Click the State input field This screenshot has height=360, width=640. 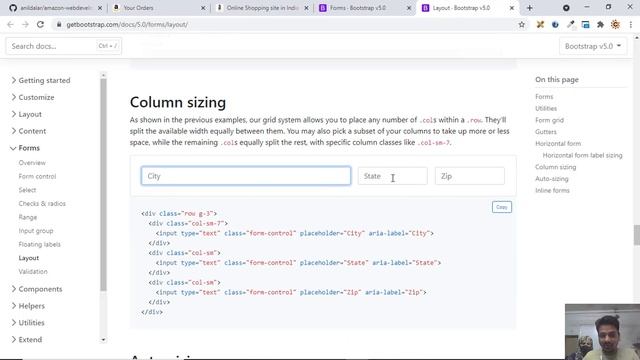pyautogui.click(x=392, y=176)
